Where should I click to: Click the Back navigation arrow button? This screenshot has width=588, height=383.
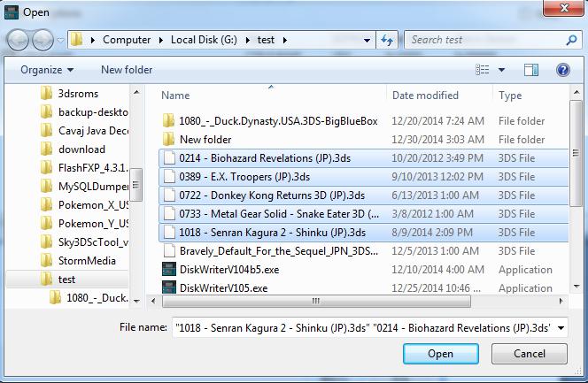click(18, 40)
